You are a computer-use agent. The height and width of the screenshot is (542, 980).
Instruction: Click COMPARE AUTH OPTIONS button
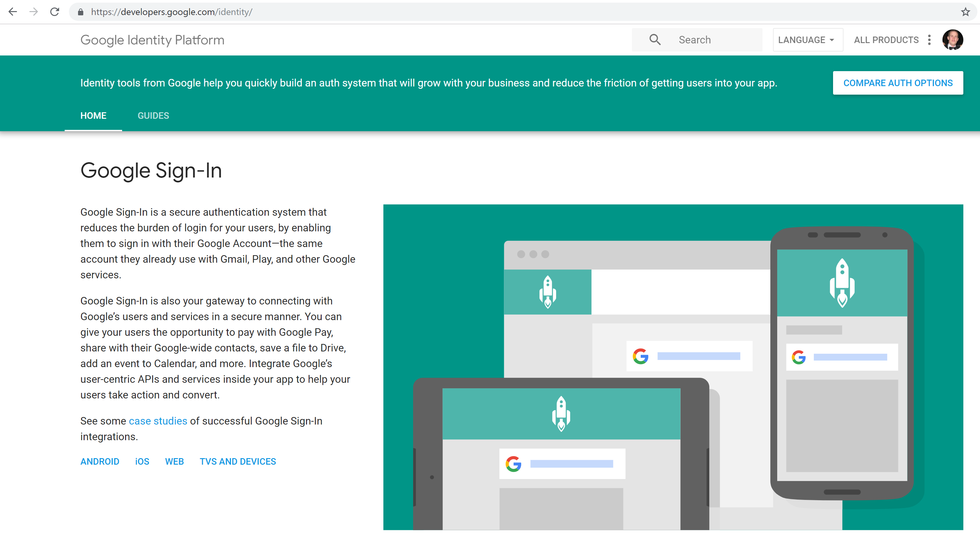pyautogui.click(x=897, y=83)
